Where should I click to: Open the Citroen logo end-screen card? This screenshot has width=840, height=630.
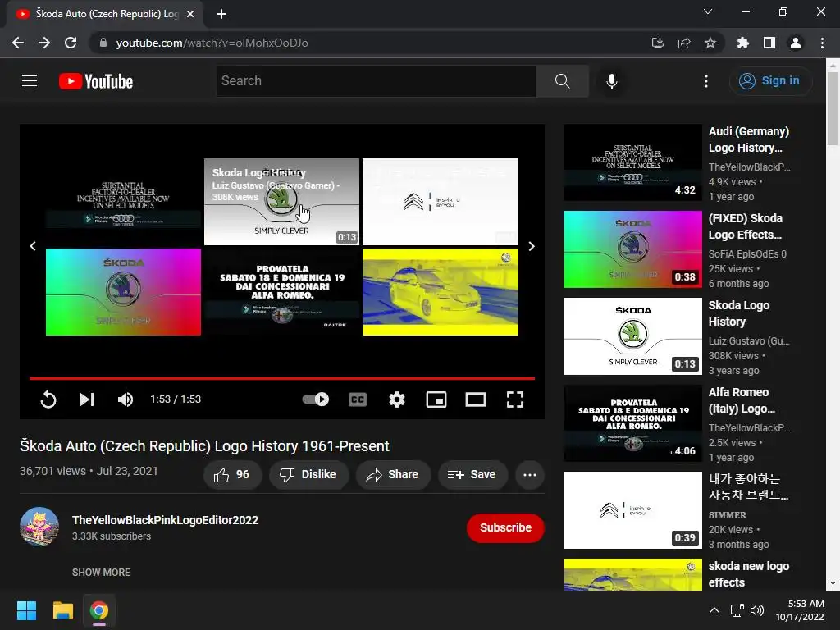(441, 202)
